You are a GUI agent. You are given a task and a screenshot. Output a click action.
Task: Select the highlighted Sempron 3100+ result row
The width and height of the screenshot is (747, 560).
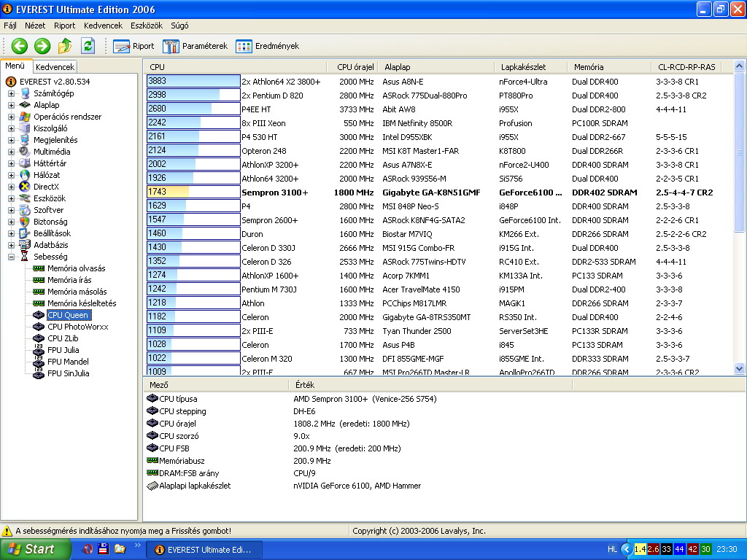click(x=438, y=192)
